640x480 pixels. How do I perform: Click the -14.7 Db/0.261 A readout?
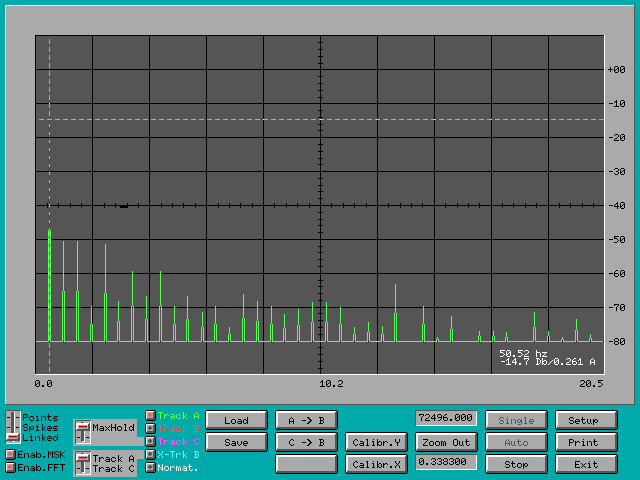[x=547, y=362]
